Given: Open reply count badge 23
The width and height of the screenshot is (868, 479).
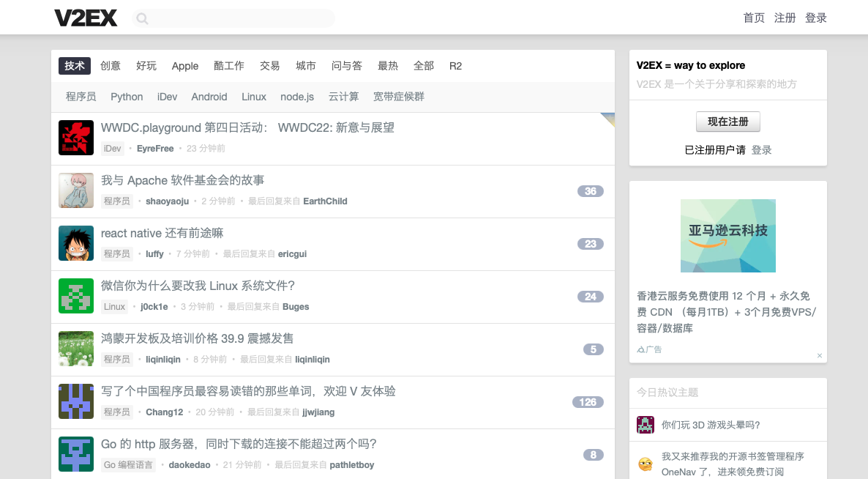Looking at the screenshot, I should [x=590, y=244].
